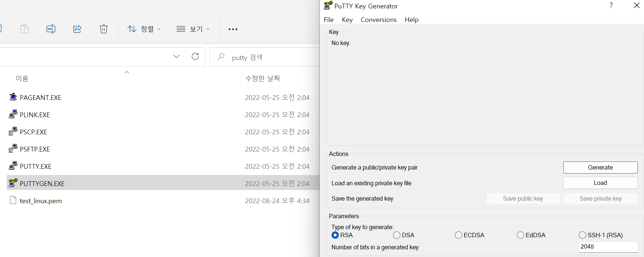Click the refresh icon in Explorer
Screen dimensions: 644x257
[195, 56]
